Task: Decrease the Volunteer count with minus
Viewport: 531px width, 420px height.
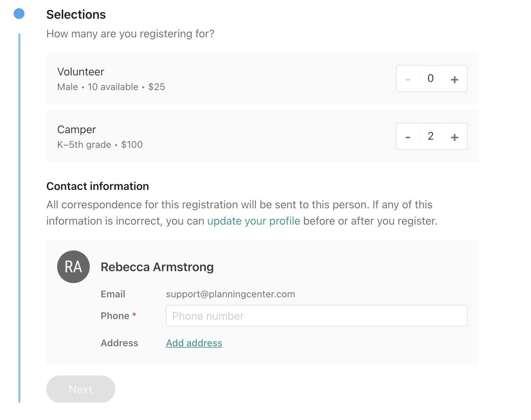Action: (x=408, y=79)
